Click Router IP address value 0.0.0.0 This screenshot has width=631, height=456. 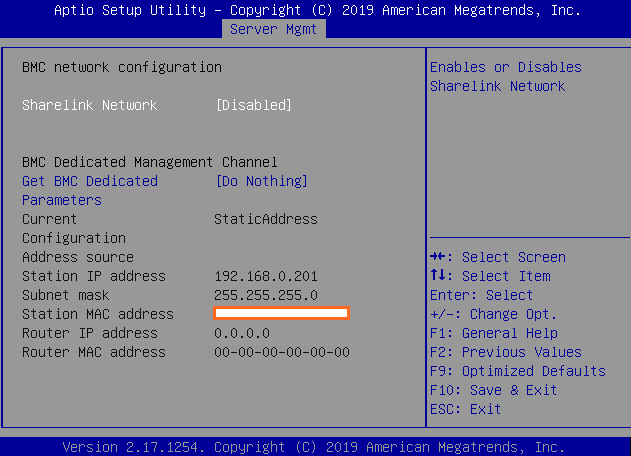[x=242, y=333]
